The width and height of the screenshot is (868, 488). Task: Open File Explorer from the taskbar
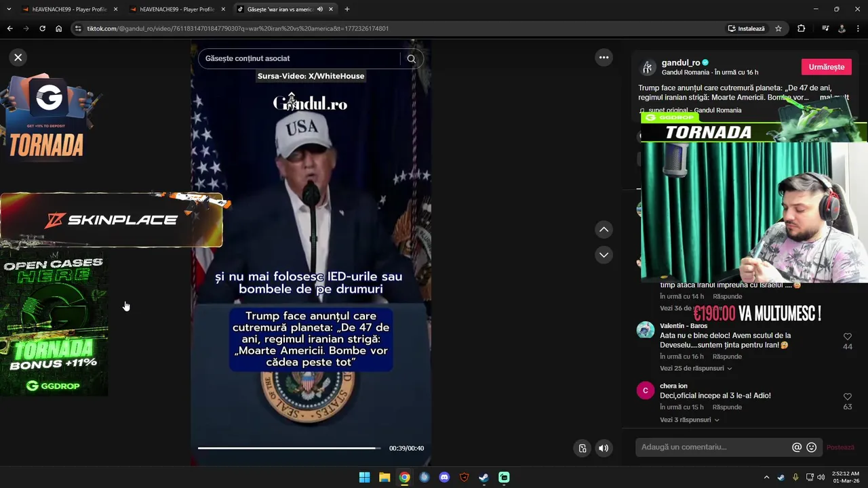tap(384, 477)
